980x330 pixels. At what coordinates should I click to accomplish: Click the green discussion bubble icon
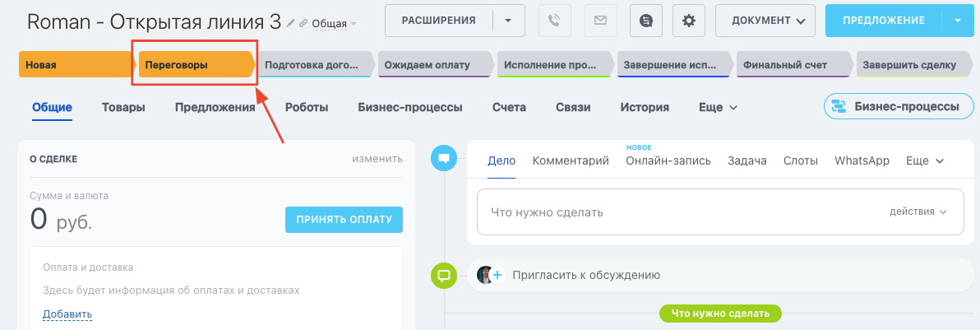(445, 275)
